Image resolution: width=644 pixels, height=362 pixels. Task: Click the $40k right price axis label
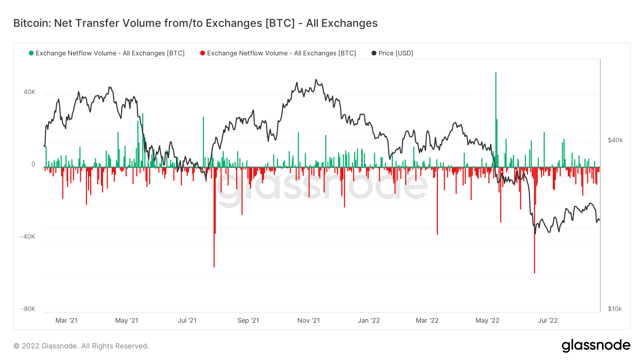point(615,140)
